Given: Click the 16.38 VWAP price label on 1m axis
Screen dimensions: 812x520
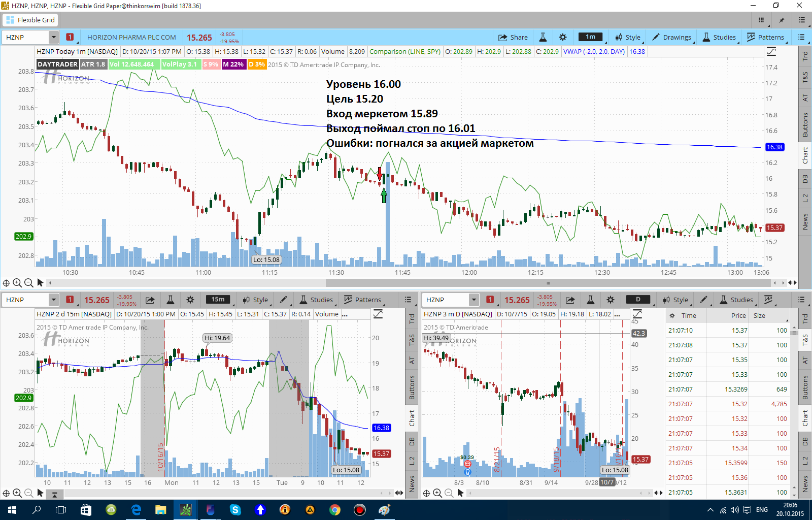Looking at the screenshot, I should [774, 147].
